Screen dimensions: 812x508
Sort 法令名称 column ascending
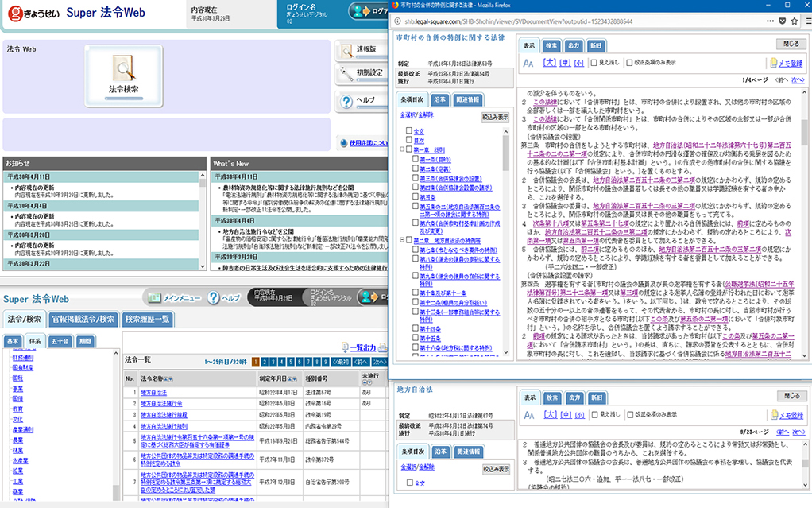click(166, 379)
